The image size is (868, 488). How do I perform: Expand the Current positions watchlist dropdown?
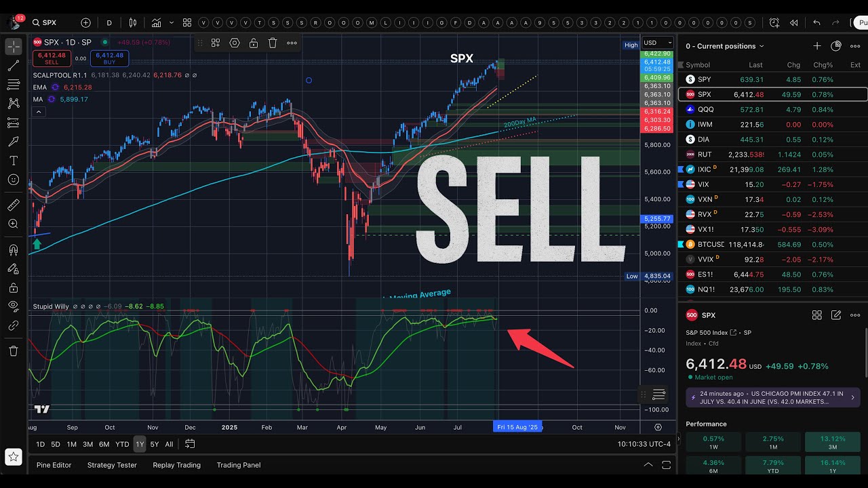click(x=725, y=46)
